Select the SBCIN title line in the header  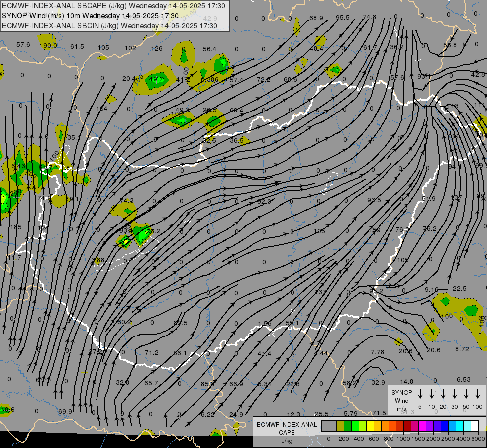[x=109, y=26]
